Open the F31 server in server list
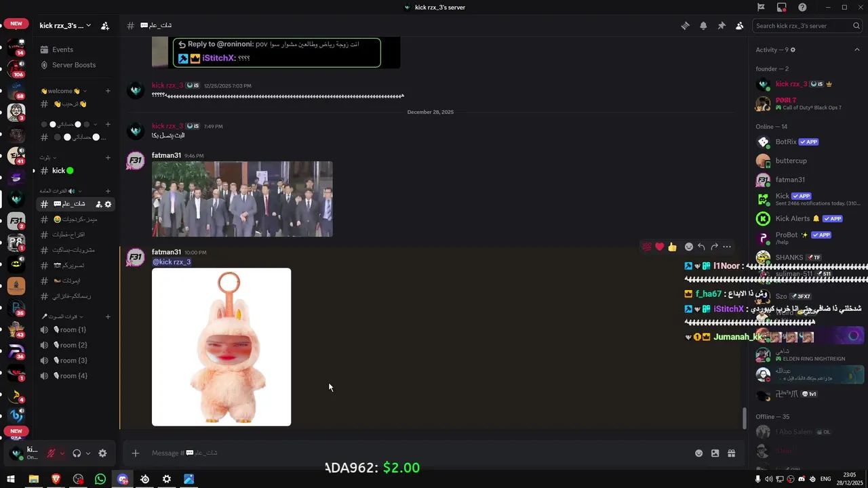The height and width of the screenshot is (488, 868). (16, 221)
